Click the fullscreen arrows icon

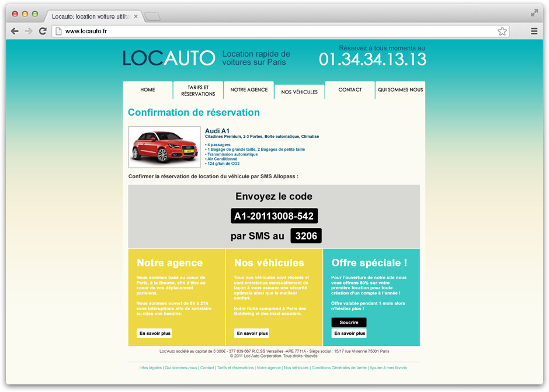[x=534, y=13]
